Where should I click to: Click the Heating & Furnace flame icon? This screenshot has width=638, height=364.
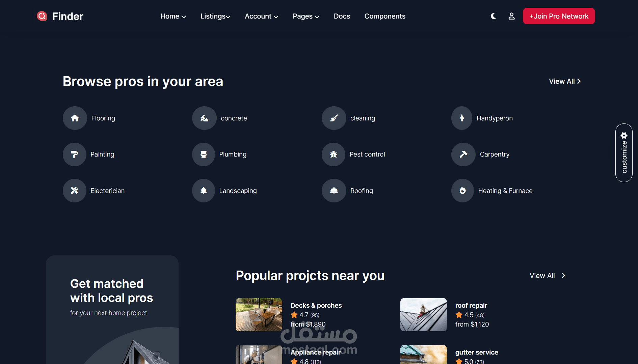[463, 191]
